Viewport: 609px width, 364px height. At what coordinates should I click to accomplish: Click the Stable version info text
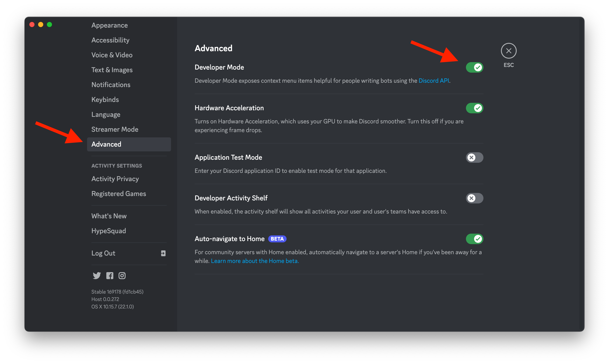click(117, 292)
